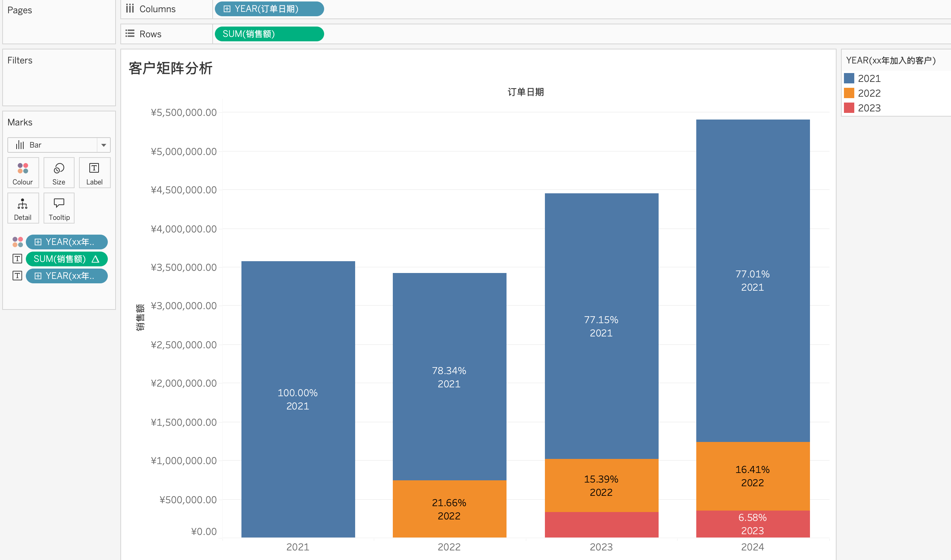Expand the colour YEAR(xx年.. pill plus icon
The image size is (951, 560).
[38, 242]
